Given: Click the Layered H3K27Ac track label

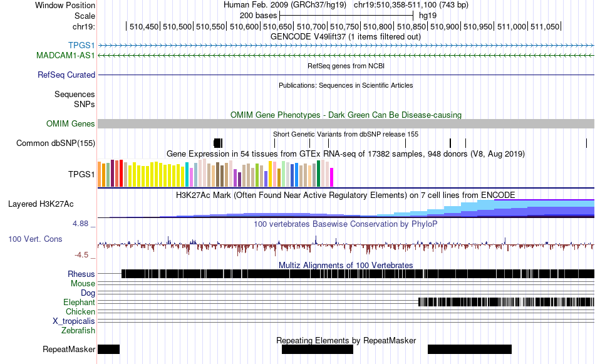Looking at the screenshot, I should pos(41,204).
